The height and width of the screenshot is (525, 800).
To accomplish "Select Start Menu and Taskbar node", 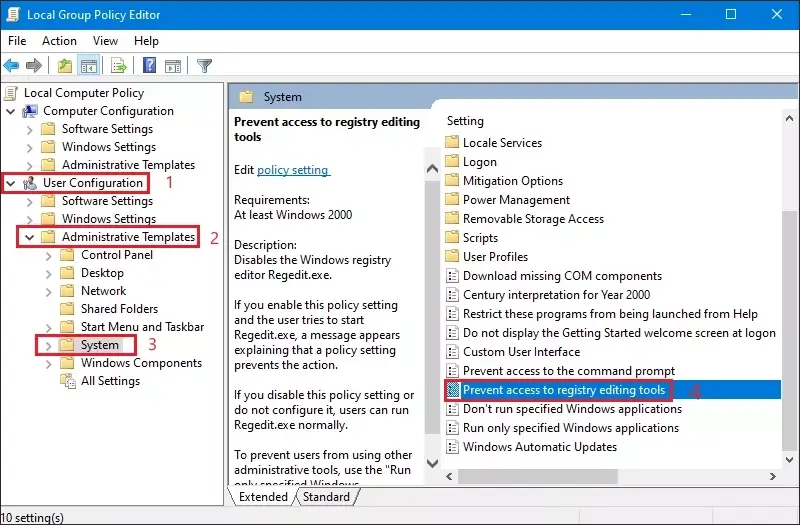I will [142, 327].
